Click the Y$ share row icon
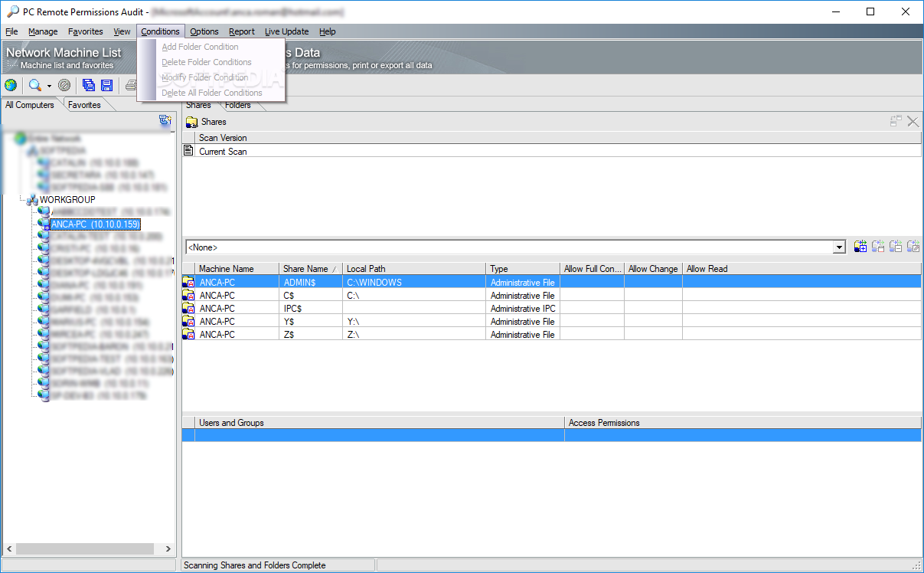This screenshot has width=924, height=573. tap(188, 321)
